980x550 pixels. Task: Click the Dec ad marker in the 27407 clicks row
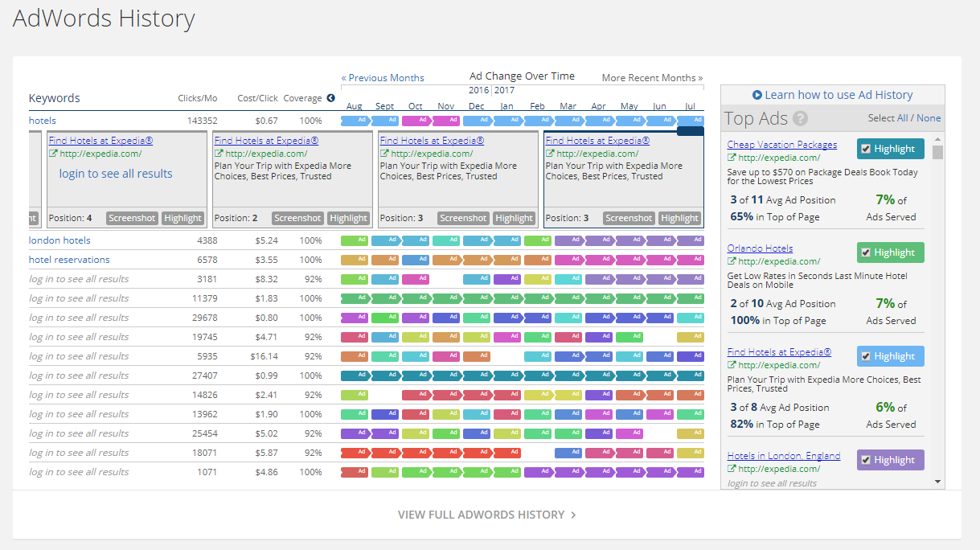[x=478, y=376]
